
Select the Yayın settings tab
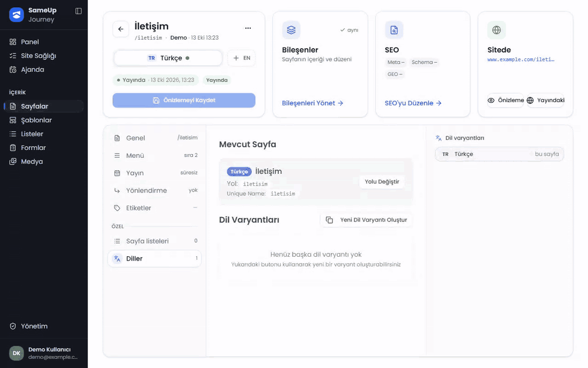click(x=155, y=173)
